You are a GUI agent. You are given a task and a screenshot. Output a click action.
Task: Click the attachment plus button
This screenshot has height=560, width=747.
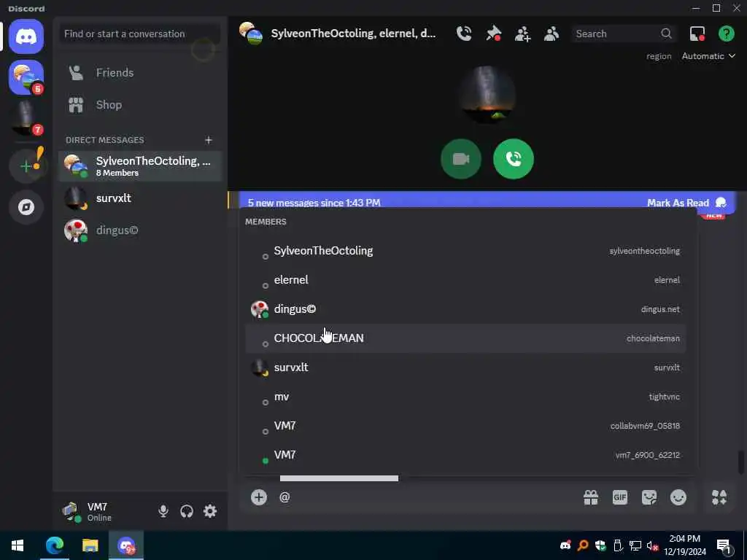[x=259, y=497]
